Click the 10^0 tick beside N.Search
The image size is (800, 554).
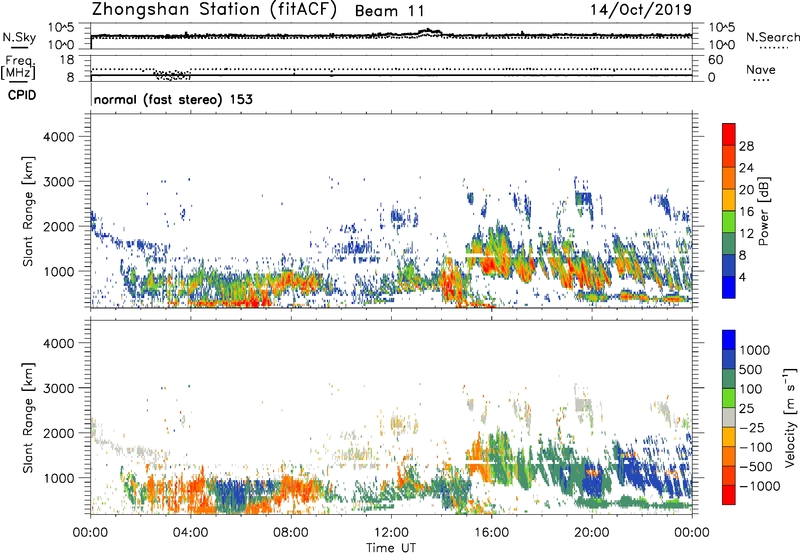click(721, 45)
